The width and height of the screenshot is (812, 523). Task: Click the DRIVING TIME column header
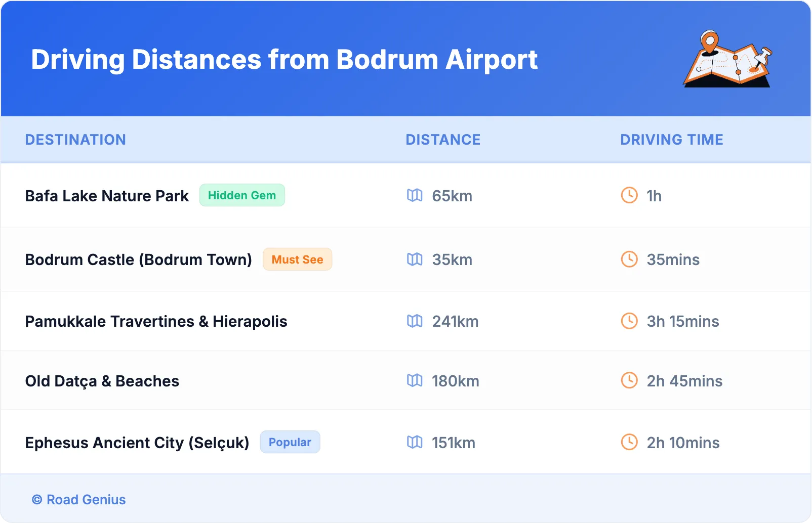[x=672, y=140]
